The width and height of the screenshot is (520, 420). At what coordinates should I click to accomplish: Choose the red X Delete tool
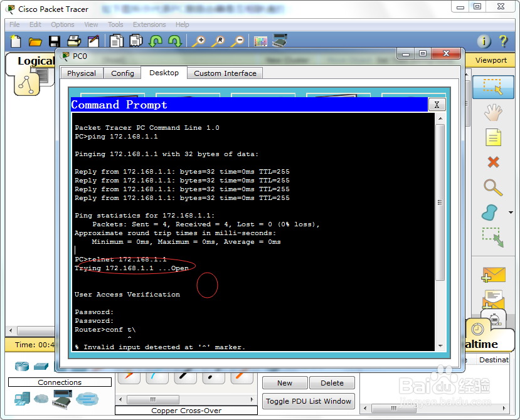tap(494, 162)
